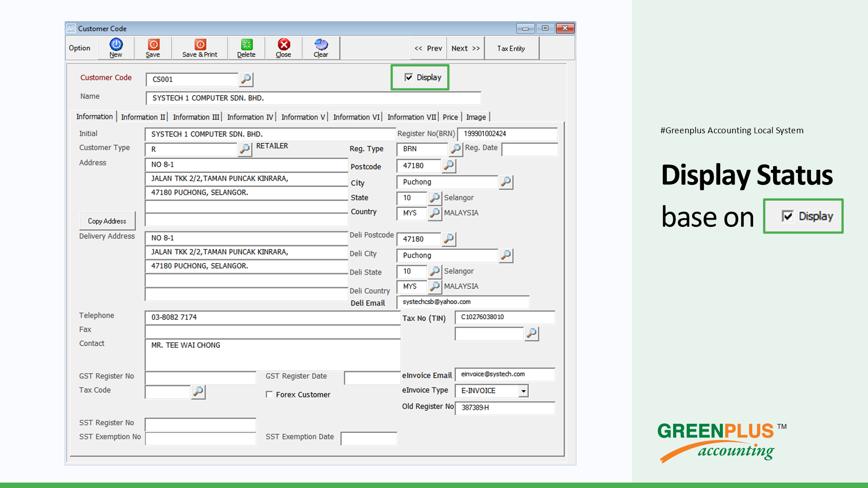
Task: Switch to the Information VII tab
Action: [x=411, y=117]
